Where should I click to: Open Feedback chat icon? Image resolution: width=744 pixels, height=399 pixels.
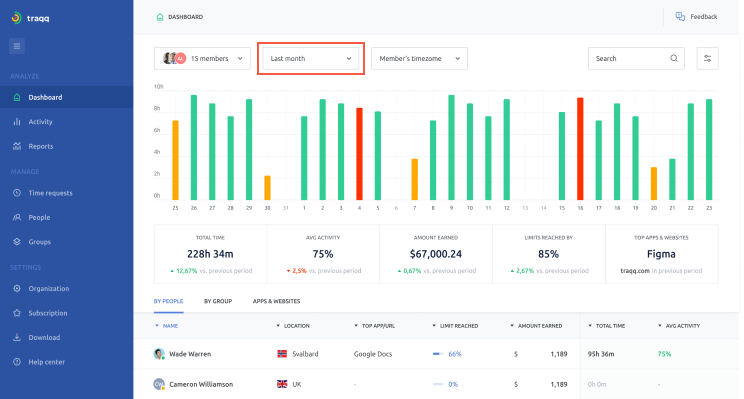(x=680, y=17)
